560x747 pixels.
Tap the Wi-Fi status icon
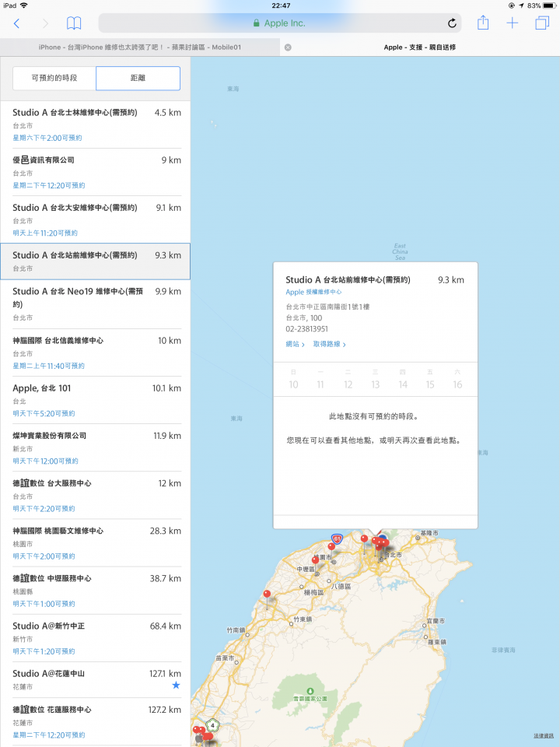(24, 5)
